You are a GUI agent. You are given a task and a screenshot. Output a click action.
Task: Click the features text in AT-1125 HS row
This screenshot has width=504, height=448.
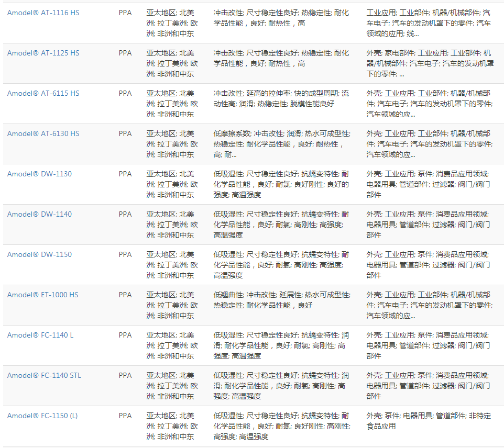[281, 58]
